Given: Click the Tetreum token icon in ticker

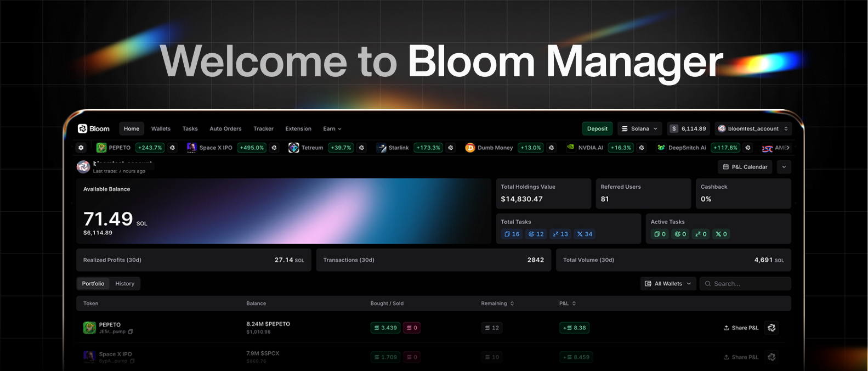Looking at the screenshot, I should point(294,148).
